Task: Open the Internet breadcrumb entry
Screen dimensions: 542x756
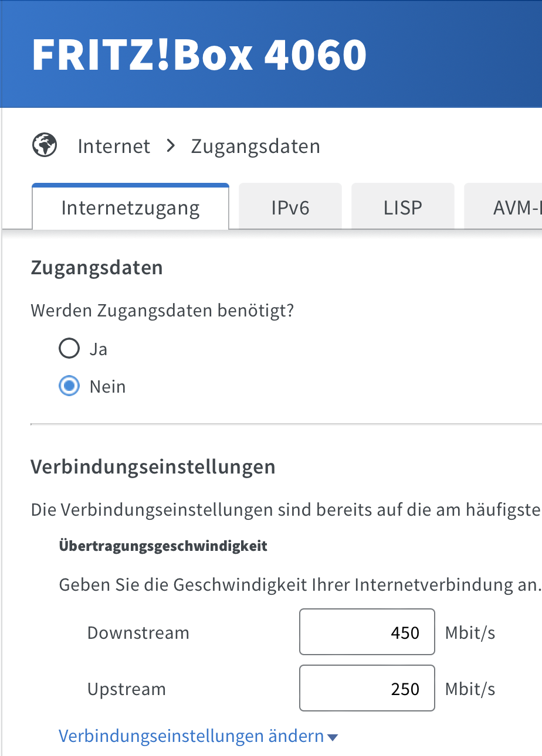Action: pos(114,146)
